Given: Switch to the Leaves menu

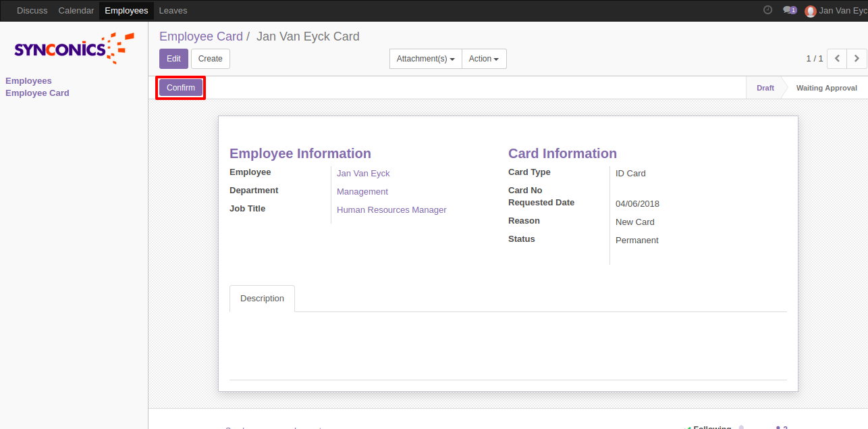Looking at the screenshot, I should 173,10.
